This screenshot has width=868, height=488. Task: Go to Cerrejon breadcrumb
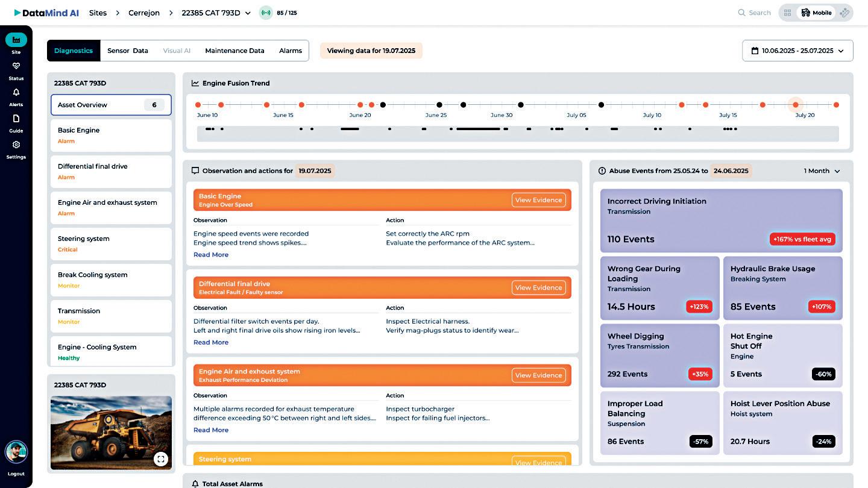tap(144, 13)
